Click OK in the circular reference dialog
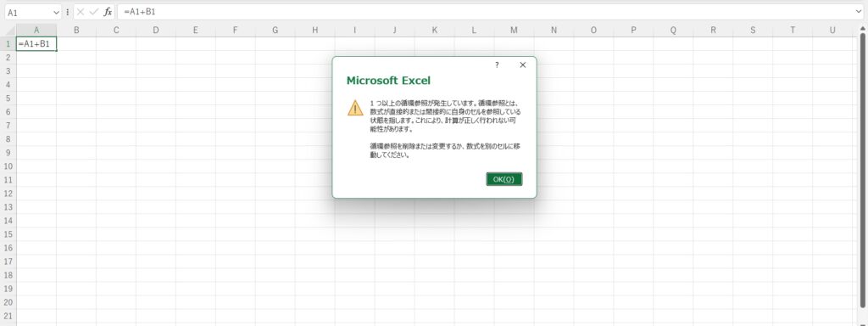 504,179
